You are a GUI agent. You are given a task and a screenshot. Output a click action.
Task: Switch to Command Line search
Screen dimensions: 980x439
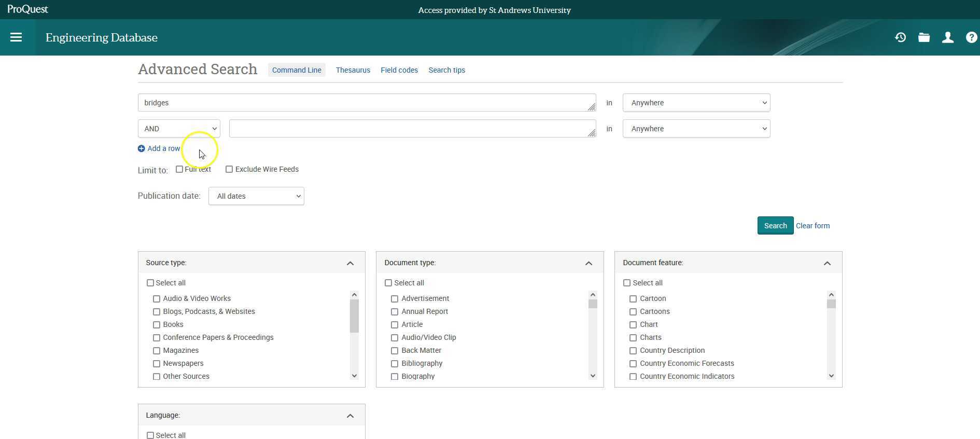(297, 70)
